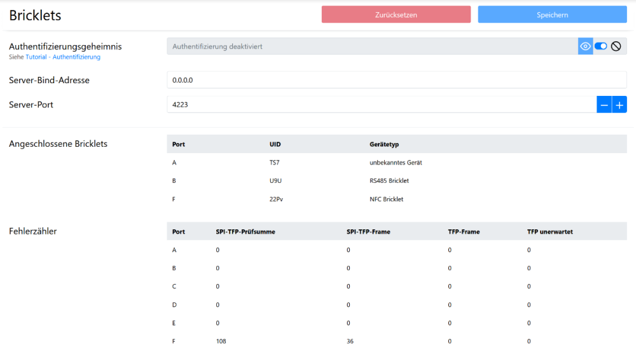Click the Authentifizierung deaktiviert input field
Image resolution: width=636 pixels, height=364 pixels.
point(372,46)
